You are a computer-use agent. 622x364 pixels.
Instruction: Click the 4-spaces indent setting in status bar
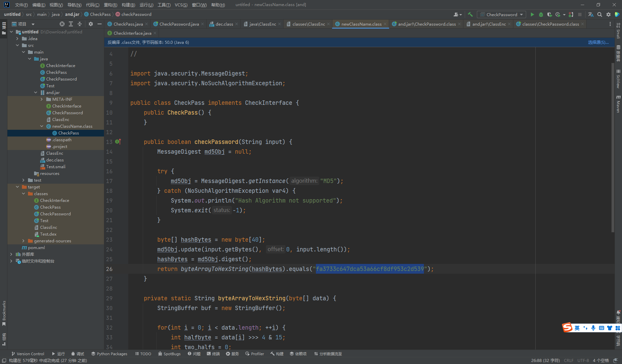click(x=600, y=360)
